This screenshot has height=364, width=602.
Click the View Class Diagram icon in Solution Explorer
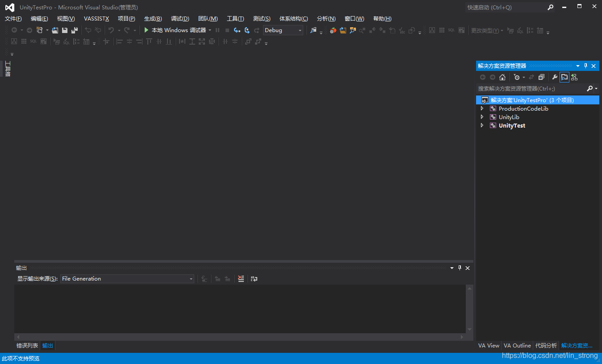574,77
